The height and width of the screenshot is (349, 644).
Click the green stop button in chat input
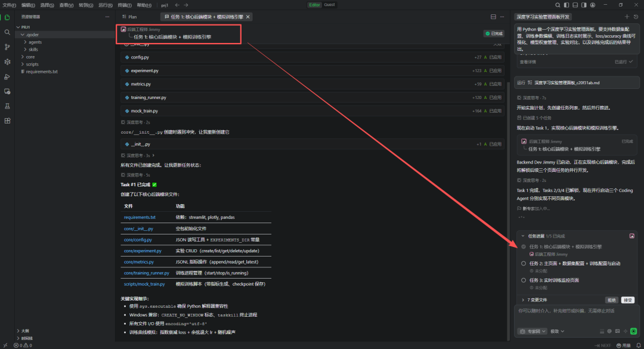pyautogui.click(x=633, y=331)
